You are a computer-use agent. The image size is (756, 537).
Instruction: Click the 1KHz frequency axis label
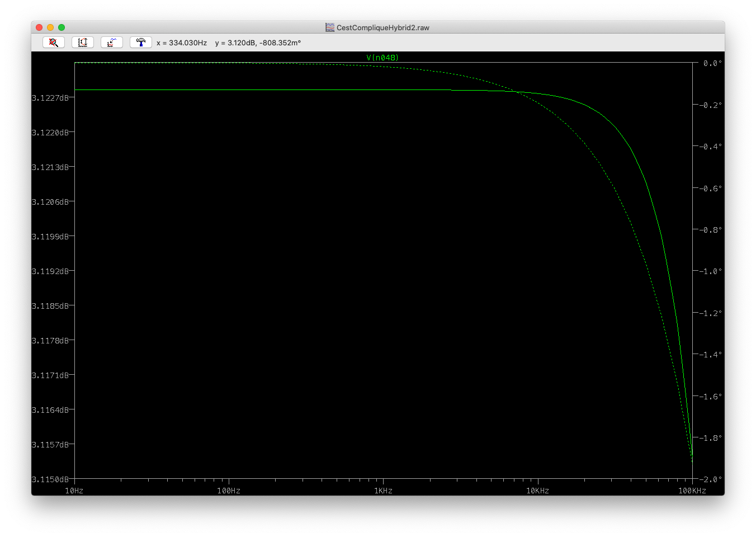[x=383, y=491]
